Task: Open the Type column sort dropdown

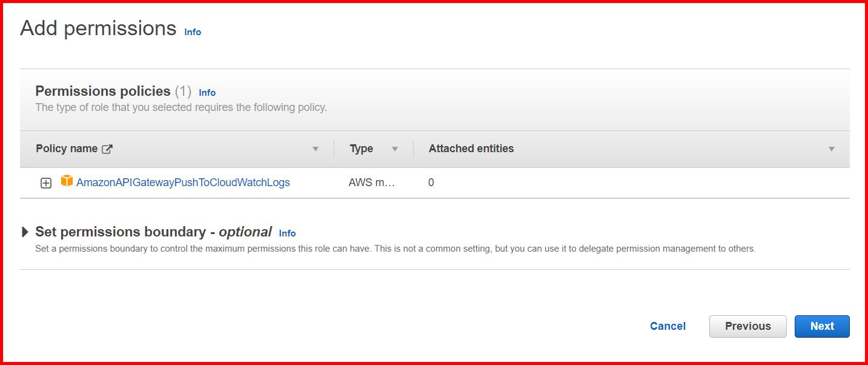Action: coord(394,149)
